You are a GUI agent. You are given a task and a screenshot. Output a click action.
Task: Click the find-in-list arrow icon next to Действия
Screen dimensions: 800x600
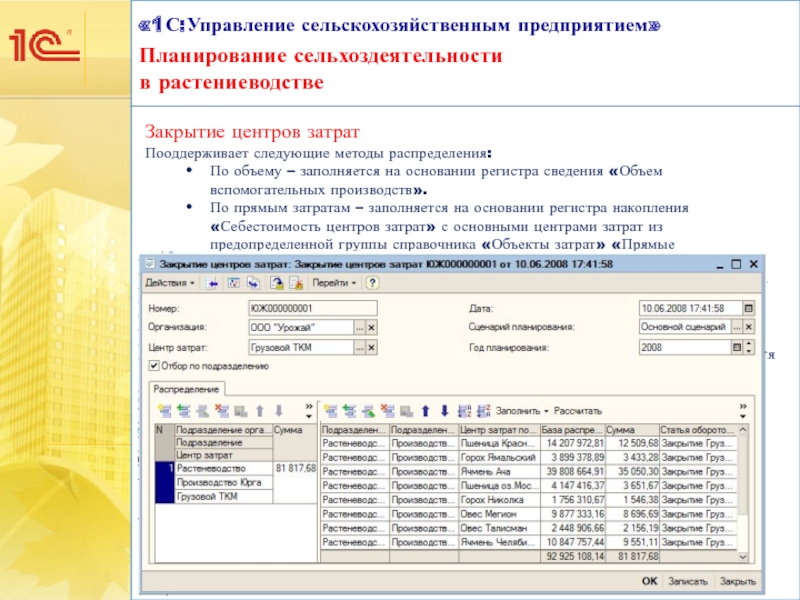212,283
